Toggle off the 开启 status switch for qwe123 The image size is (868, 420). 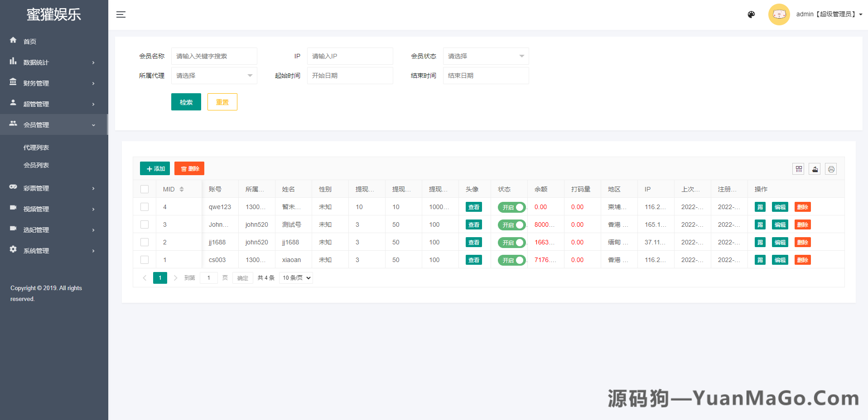click(512, 207)
